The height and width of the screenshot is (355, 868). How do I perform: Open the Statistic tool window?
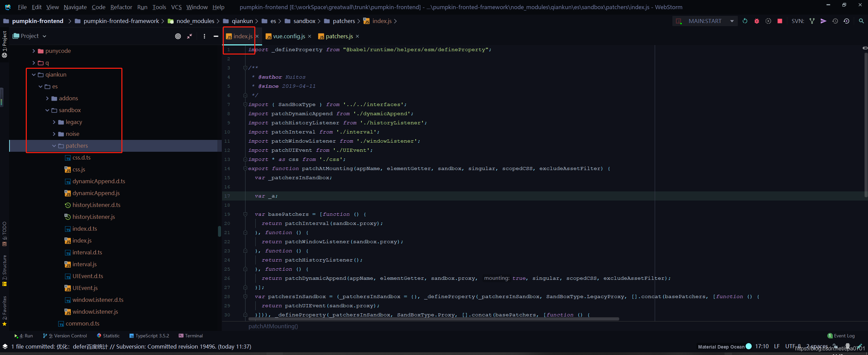tap(108, 336)
